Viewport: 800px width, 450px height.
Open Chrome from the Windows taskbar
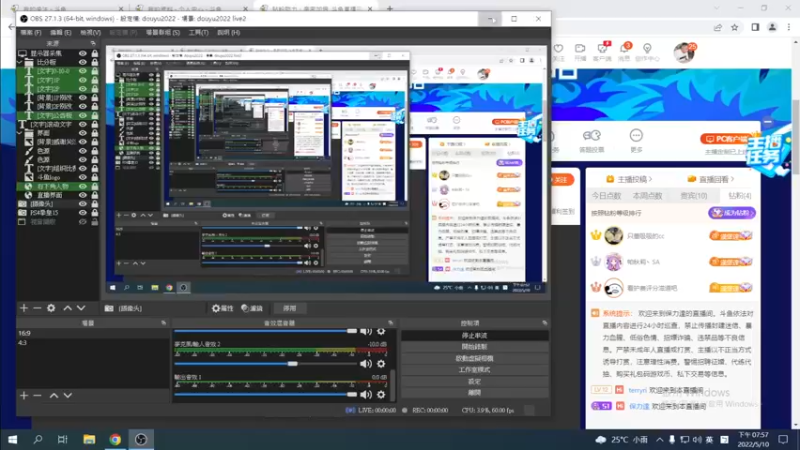click(115, 439)
